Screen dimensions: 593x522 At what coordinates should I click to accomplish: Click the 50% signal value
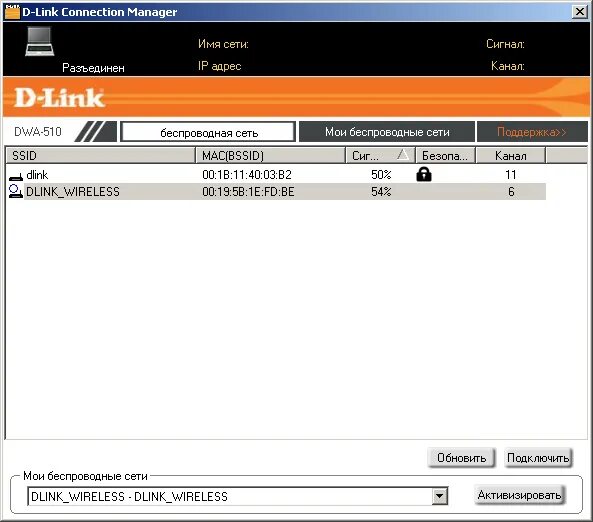[381, 175]
